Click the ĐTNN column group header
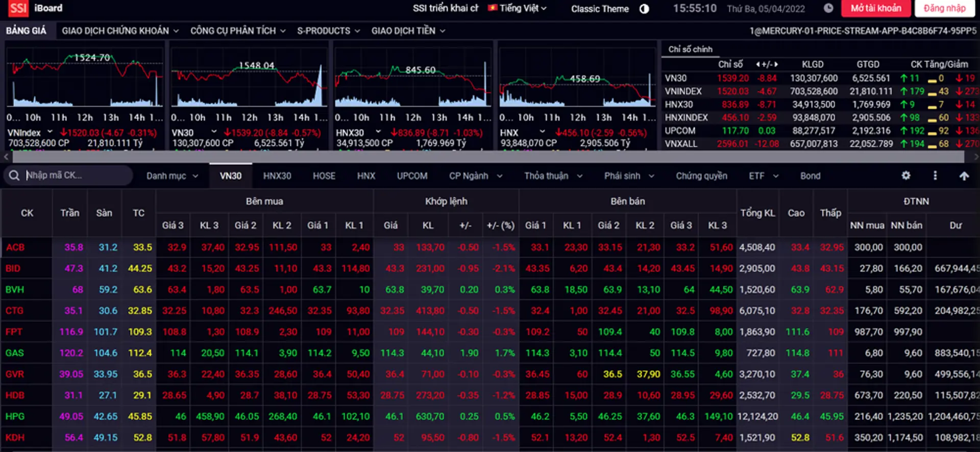Viewport: 980px width, 452px height. (x=916, y=201)
